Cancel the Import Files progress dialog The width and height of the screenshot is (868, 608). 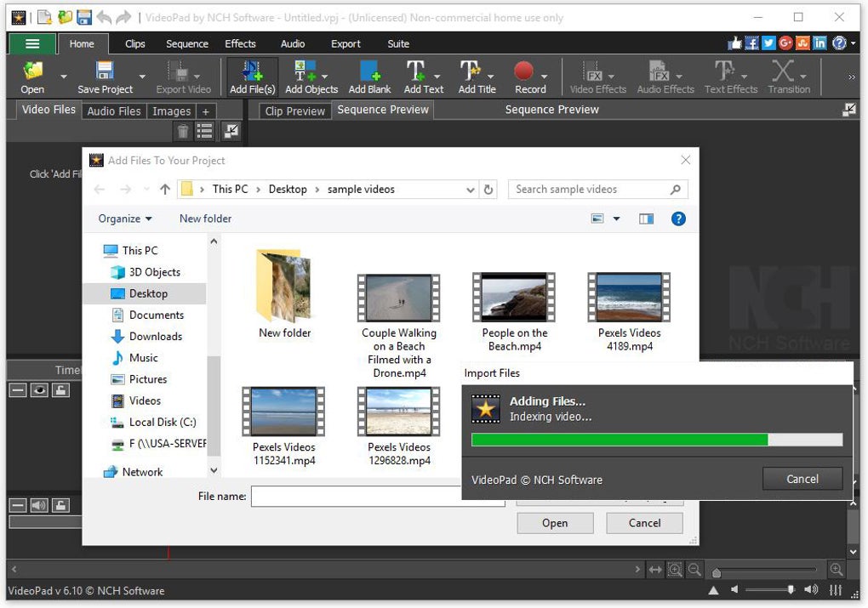click(802, 479)
